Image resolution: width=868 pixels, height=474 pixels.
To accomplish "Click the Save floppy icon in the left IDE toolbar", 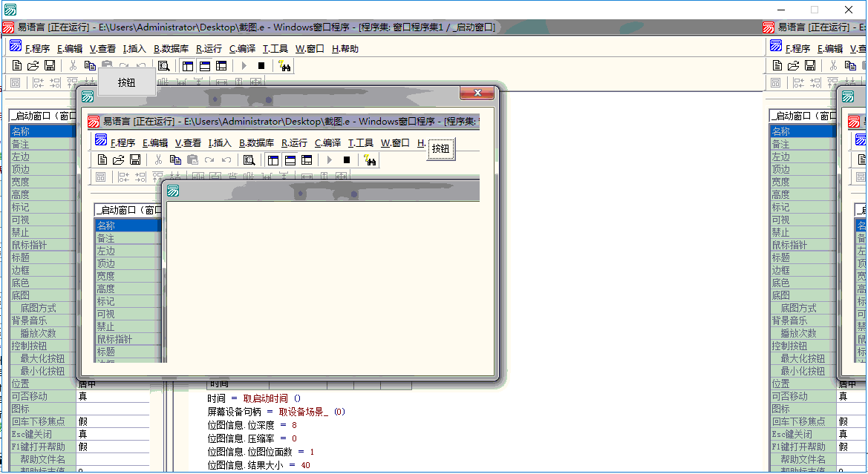I will (50, 66).
